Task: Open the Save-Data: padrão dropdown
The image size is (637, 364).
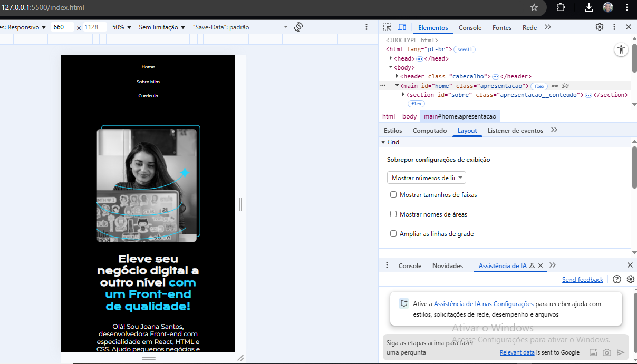Action: click(x=240, y=27)
